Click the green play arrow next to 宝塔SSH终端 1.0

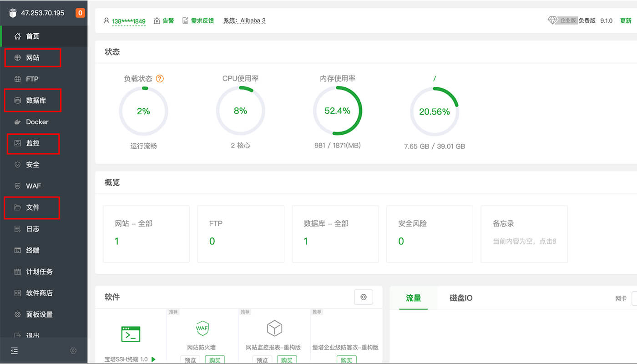[x=153, y=359]
